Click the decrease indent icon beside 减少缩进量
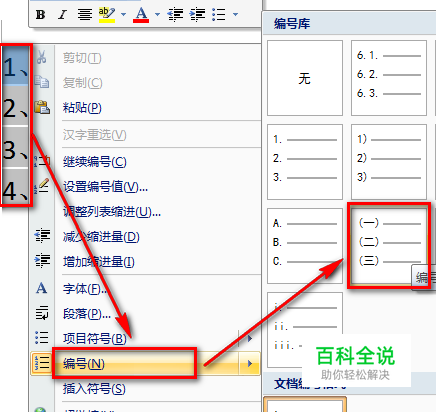 pos(42,236)
